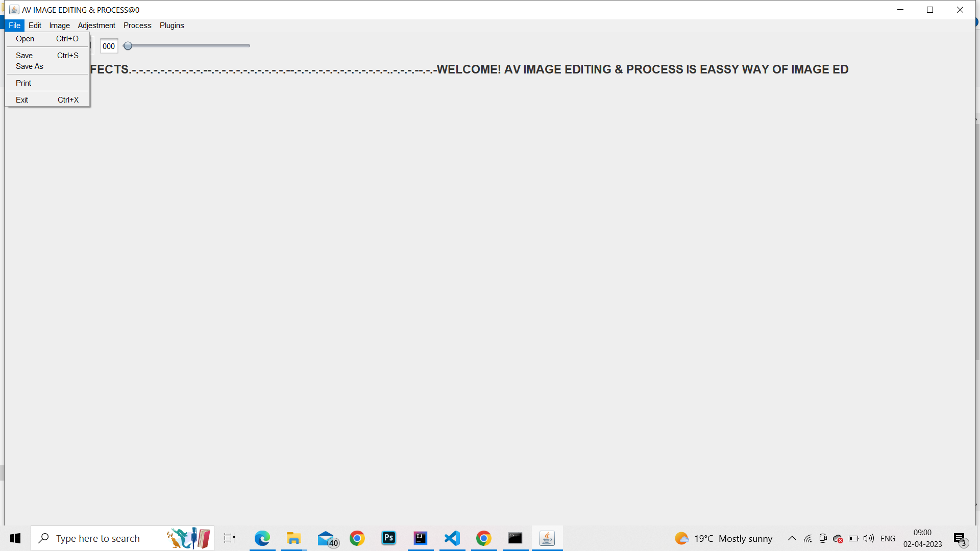Expand hidden icons in the system tray
The image size is (980, 551).
click(x=792, y=538)
